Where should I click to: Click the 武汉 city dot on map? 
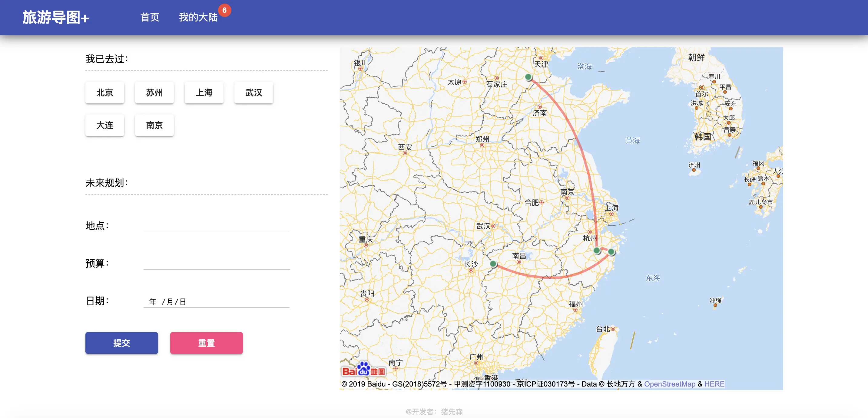click(493, 226)
